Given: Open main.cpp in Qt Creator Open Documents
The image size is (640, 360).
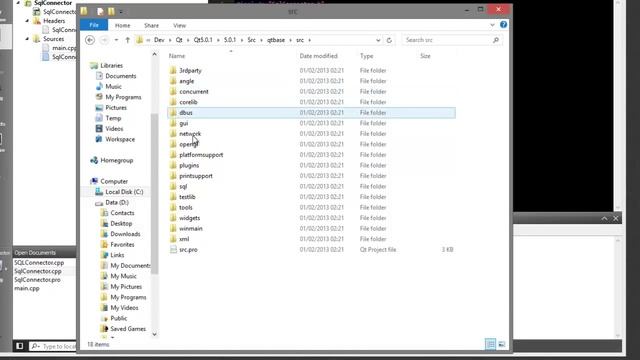Looking at the screenshot, I should point(27,288).
